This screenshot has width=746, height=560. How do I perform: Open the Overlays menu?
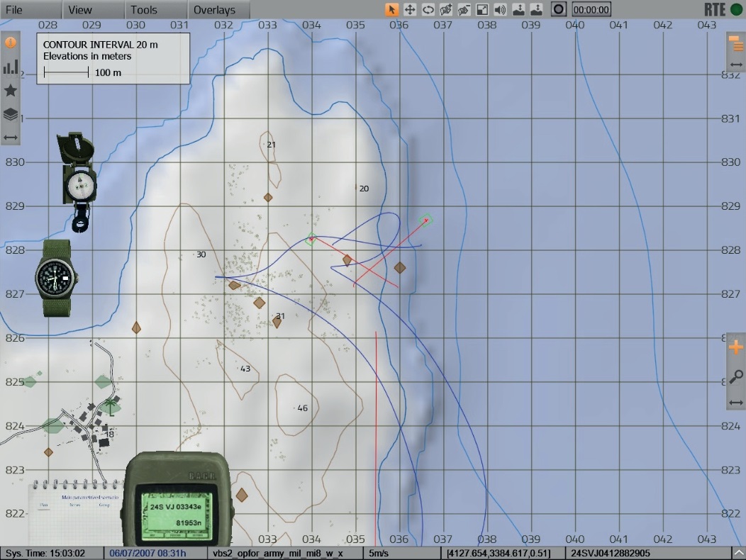point(214,10)
